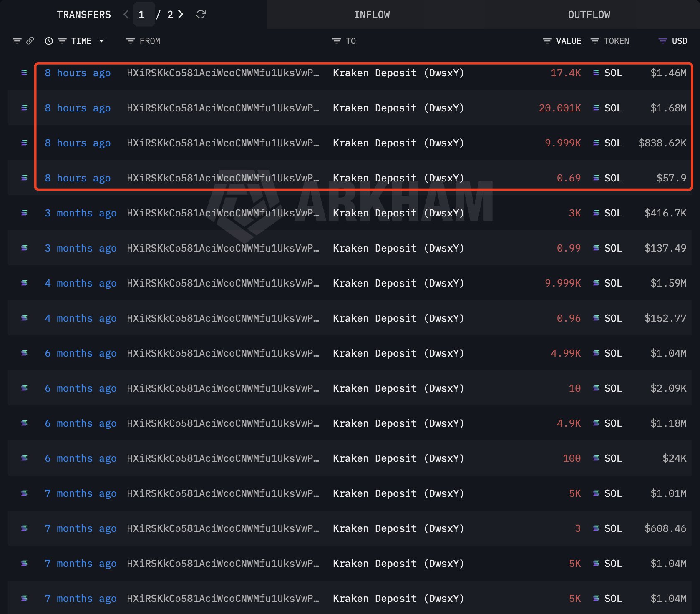Click the page number 1 field

click(142, 15)
